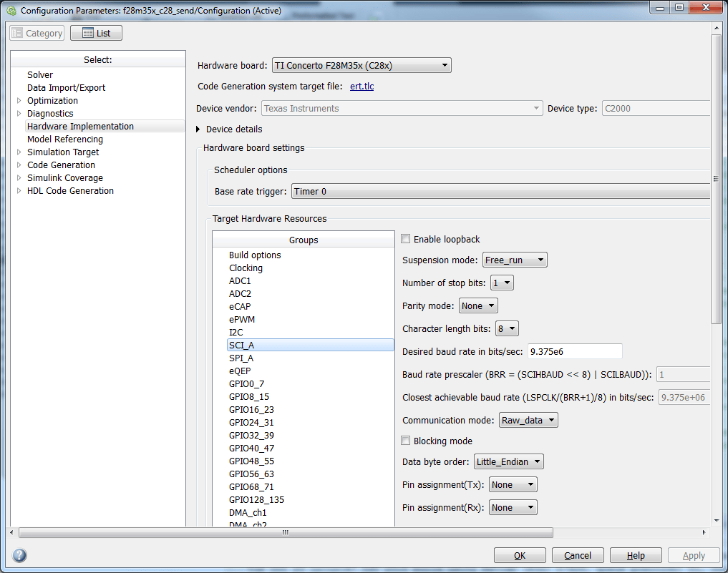Select SPI_A in Groups list

click(x=241, y=358)
